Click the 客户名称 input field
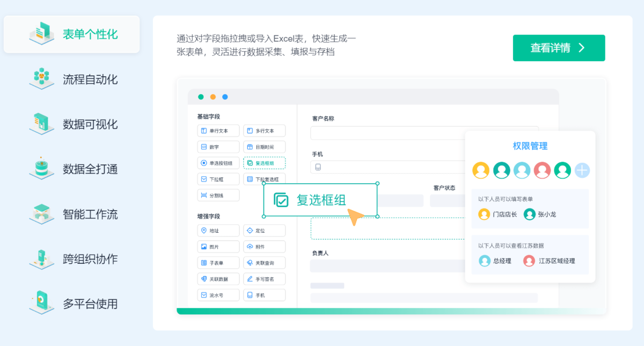Screen dimensions: 644x346 pos(387,133)
